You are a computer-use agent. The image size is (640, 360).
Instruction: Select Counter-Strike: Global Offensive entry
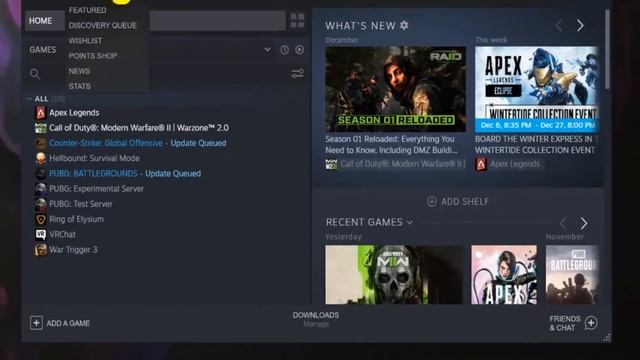click(x=106, y=143)
